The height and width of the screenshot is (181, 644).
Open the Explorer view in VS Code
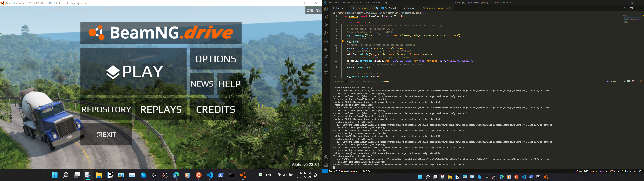pos(326,9)
